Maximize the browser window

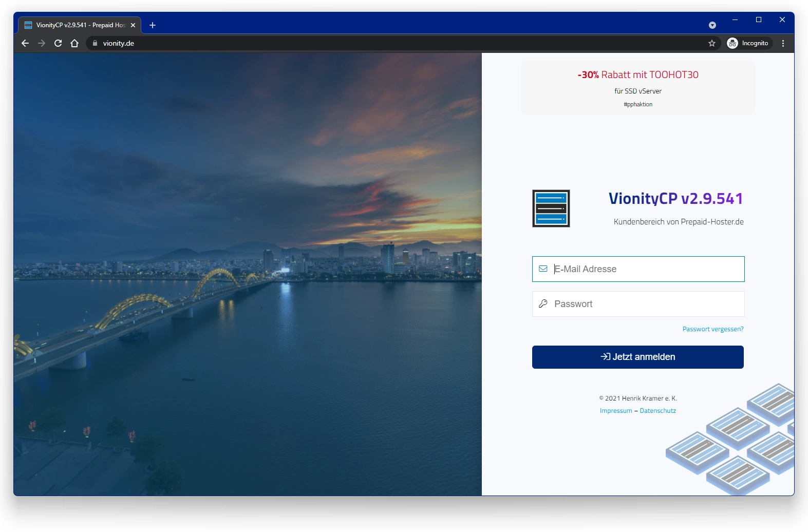click(x=759, y=20)
